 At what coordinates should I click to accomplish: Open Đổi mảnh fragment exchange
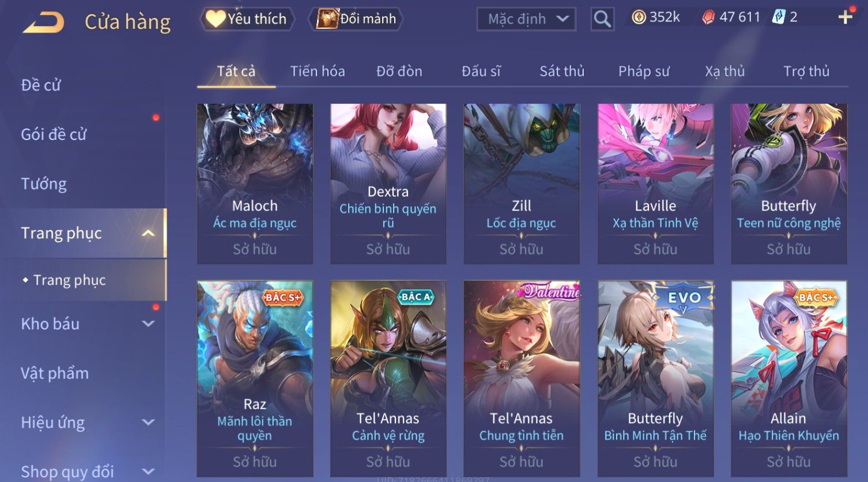357,19
